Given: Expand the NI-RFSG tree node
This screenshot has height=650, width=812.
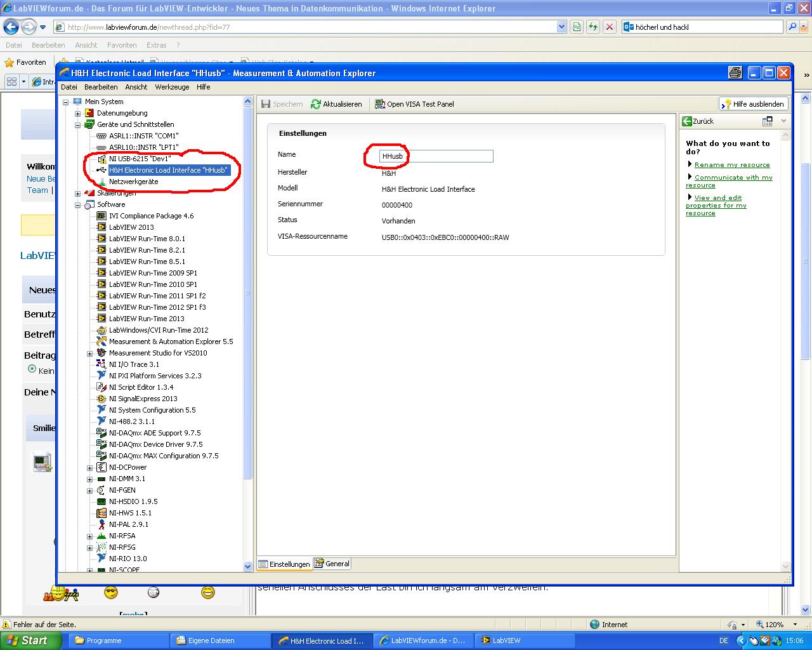Looking at the screenshot, I should [x=90, y=547].
